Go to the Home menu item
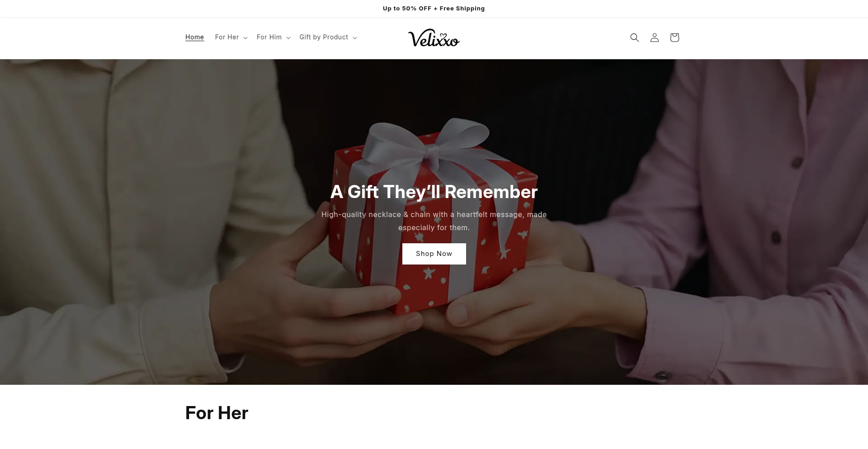Screen dimensions: 868x449 [194, 37]
